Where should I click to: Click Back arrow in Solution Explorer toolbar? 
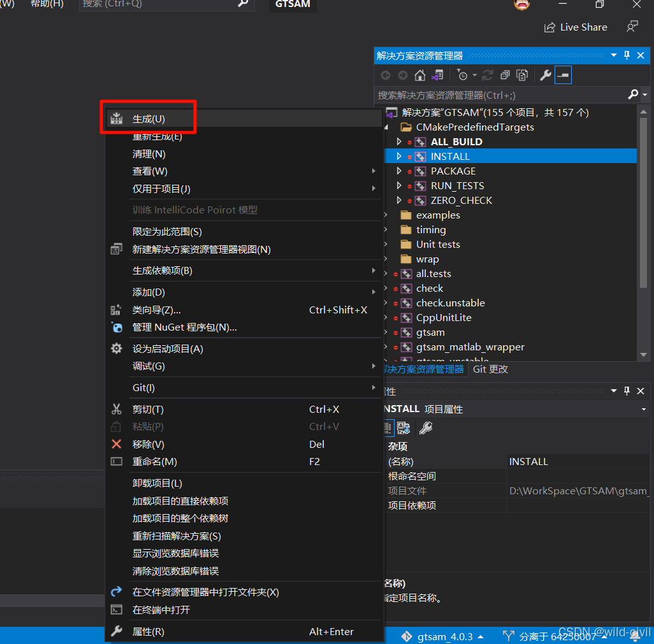[x=386, y=75]
